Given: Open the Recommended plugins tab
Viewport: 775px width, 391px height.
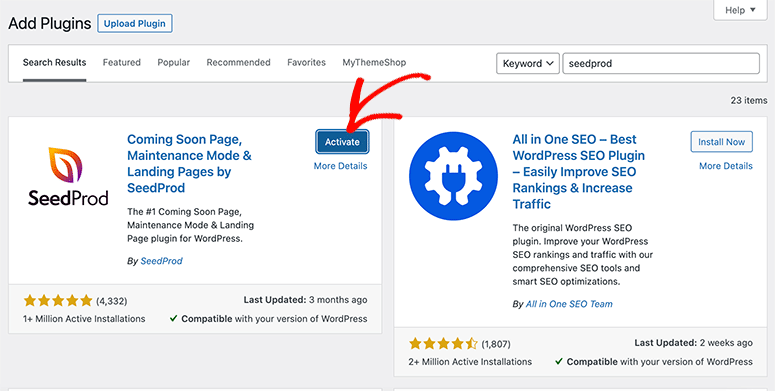Looking at the screenshot, I should (x=238, y=63).
